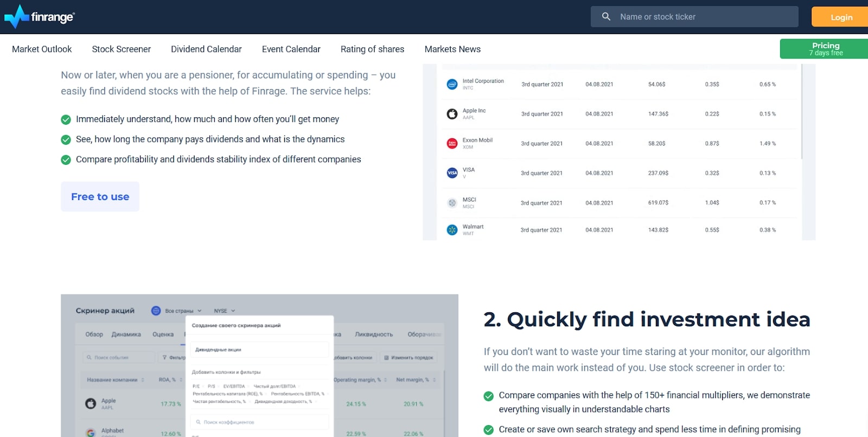Sort by Net margin, % column

(416, 380)
